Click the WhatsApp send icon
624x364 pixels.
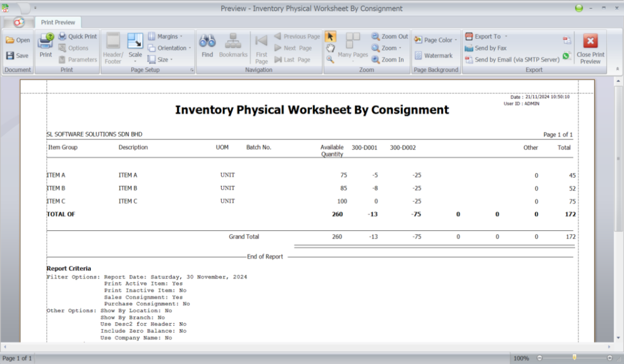(x=567, y=55)
